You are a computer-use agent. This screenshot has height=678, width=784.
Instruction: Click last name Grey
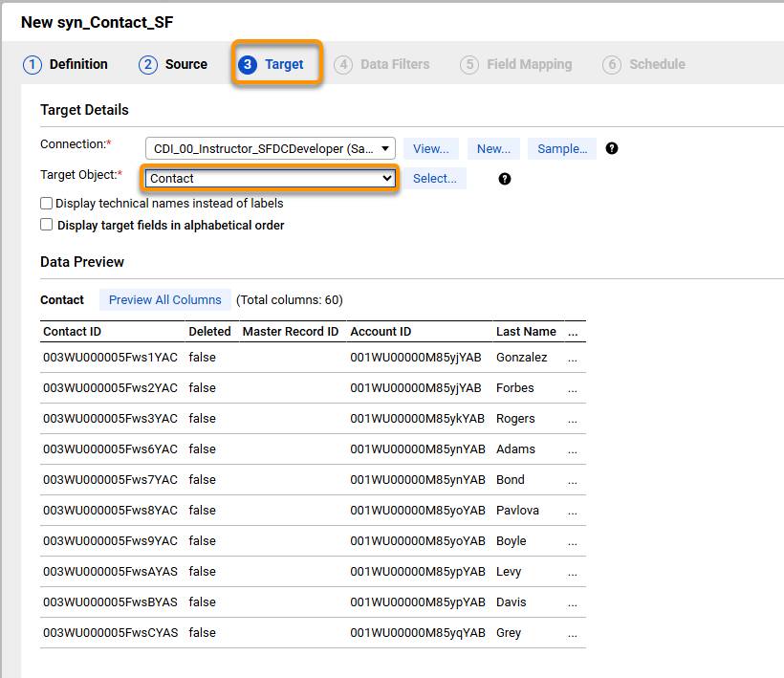click(x=509, y=632)
